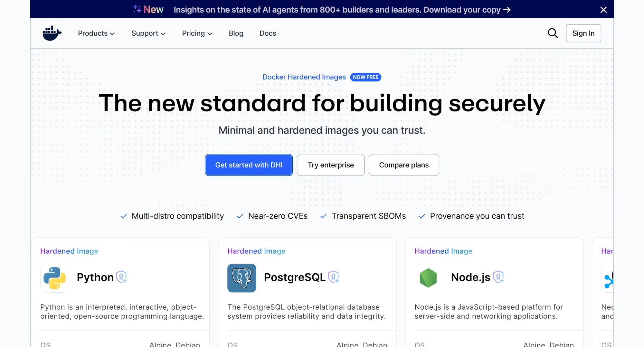The image size is (644, 347).
Task: Click checkmark next to Provenance you can trust
Action: pyautogui.click(x=422, y=216)
